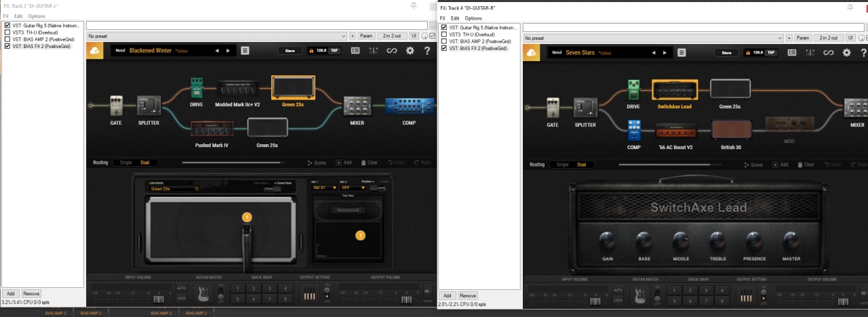This screenshot has width=868, height=317.
Task: Click the GAIN knob on SwitchAxe Lead
Action: pos(607,240)
